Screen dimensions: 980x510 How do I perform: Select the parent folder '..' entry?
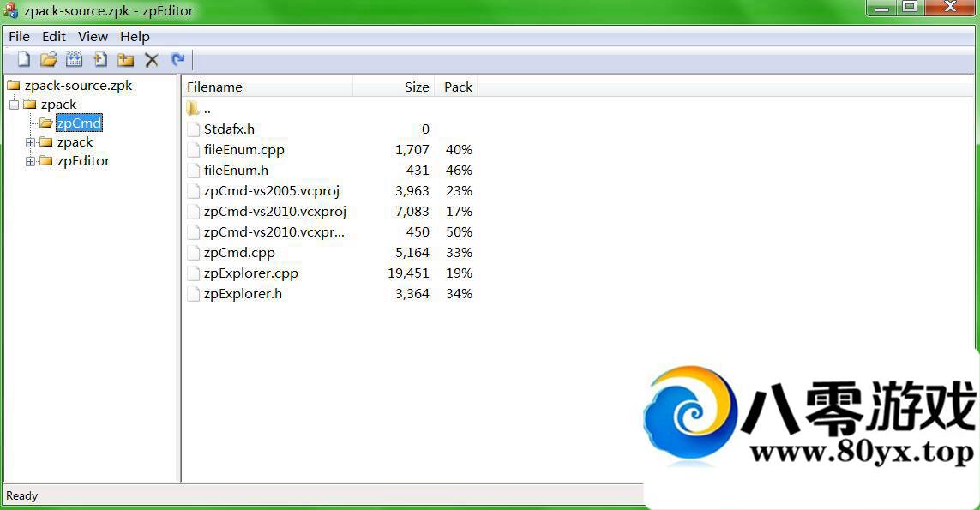tap(207, 109)
